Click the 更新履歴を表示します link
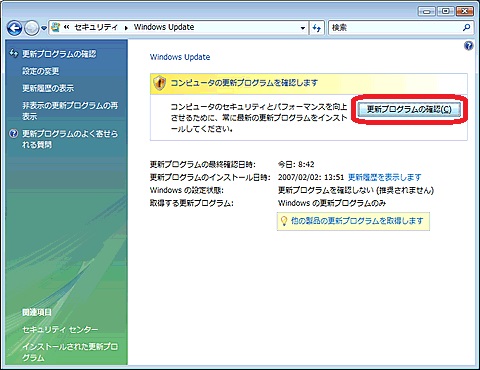Viewport: 480px width, 370px height. (384, 177)
